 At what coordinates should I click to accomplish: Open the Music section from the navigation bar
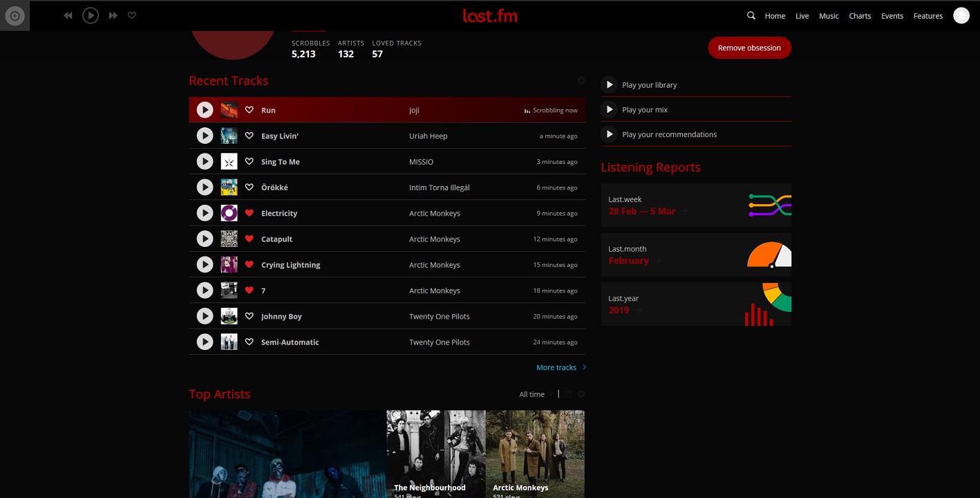829,15
